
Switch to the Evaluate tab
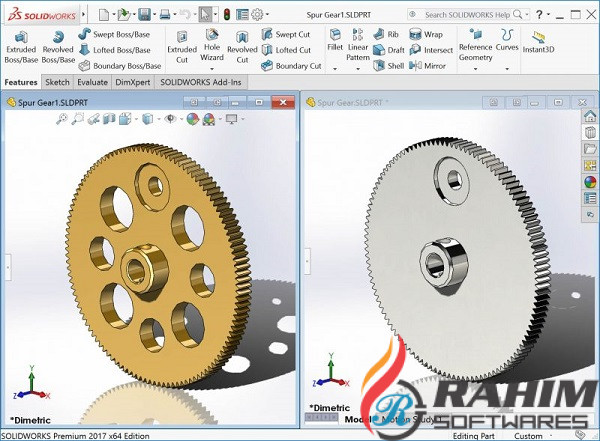pyautogui.click(x=92, y=82)
